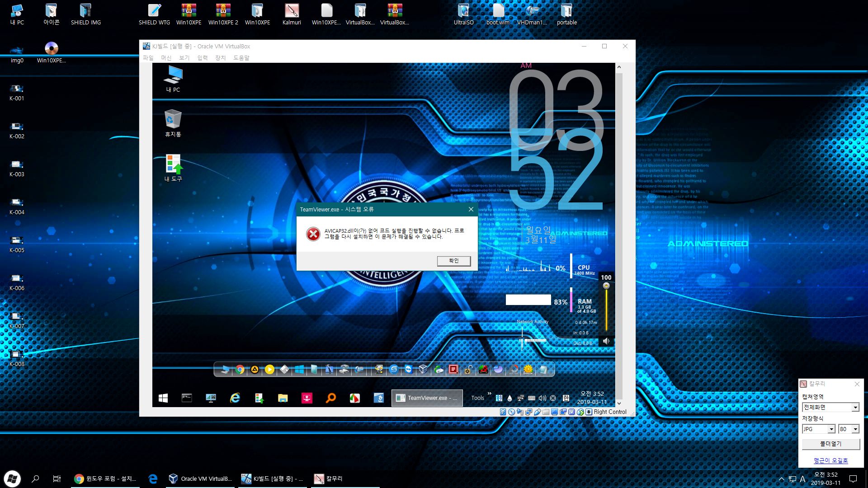
Task: Click sun Imagine icon in guest dock
Action: [528, 370]
